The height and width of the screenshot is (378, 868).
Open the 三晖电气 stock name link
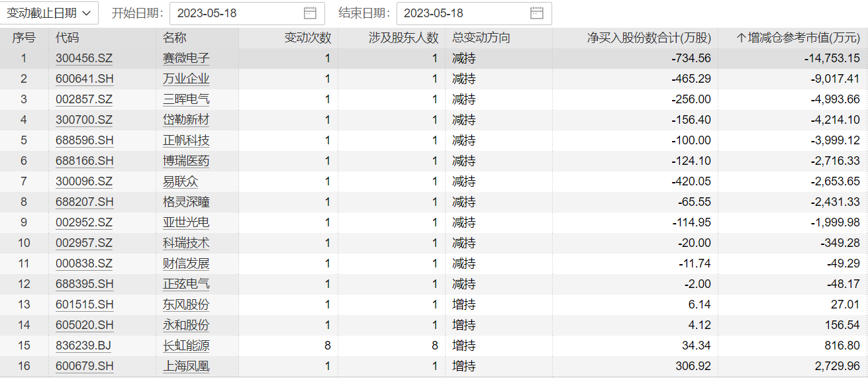(x=186, y=99)
